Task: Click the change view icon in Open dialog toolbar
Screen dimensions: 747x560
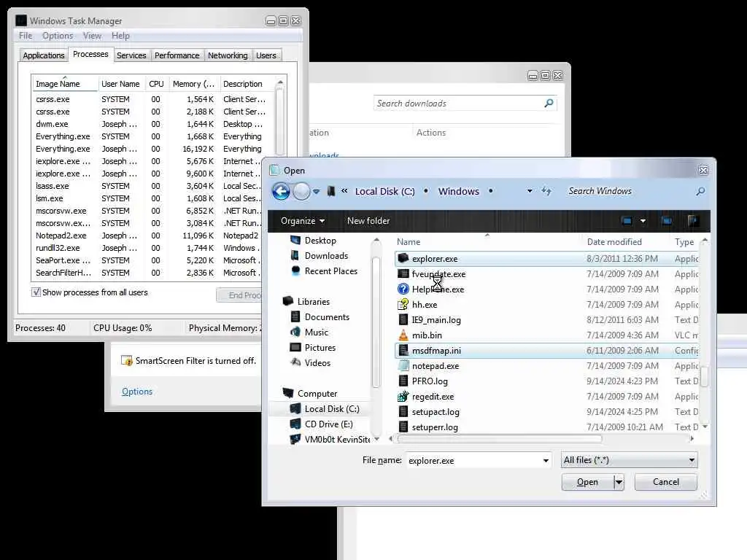Action: pos(627,221)
